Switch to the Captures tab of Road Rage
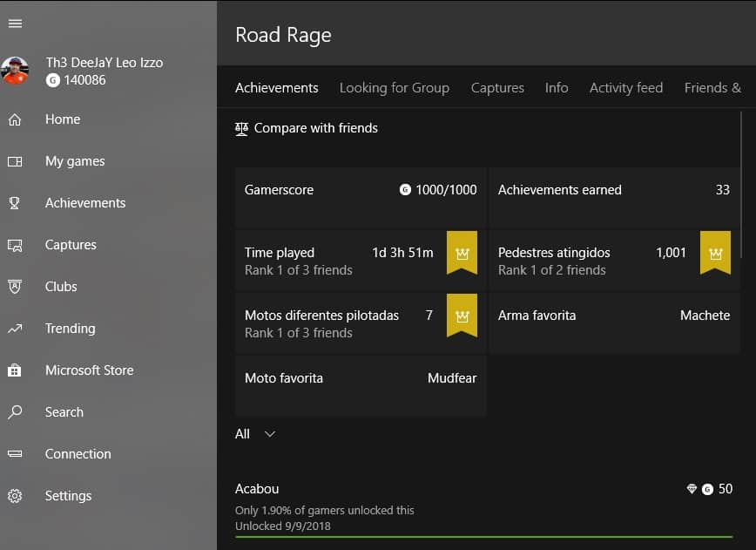The image size is (756, 550). pyautogui.click(x=497, y=88)
